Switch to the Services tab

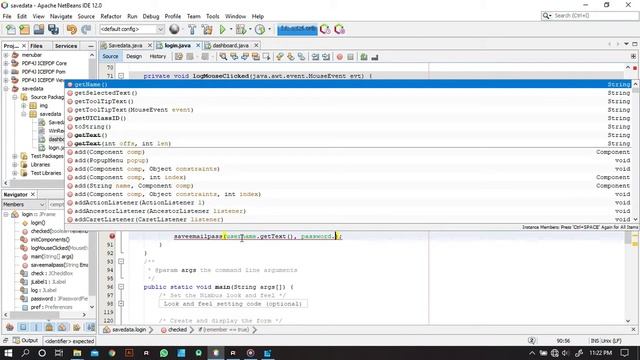(x=66, y=46)
